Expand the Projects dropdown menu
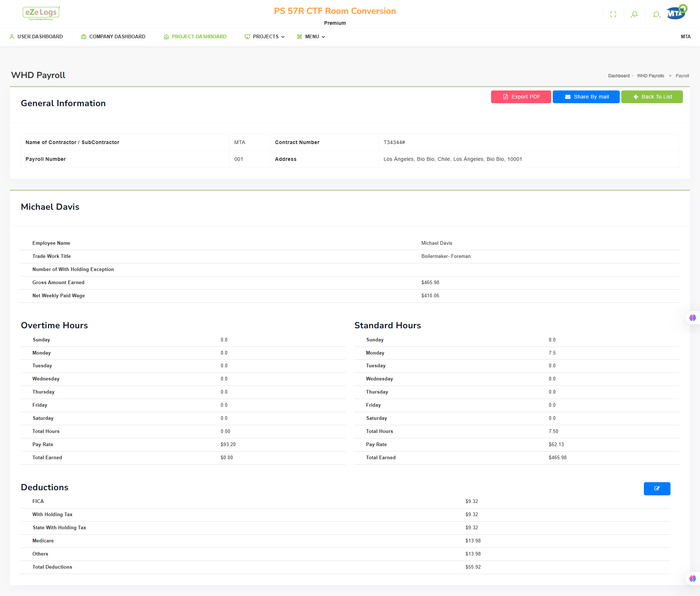 [x=265, y=36]
